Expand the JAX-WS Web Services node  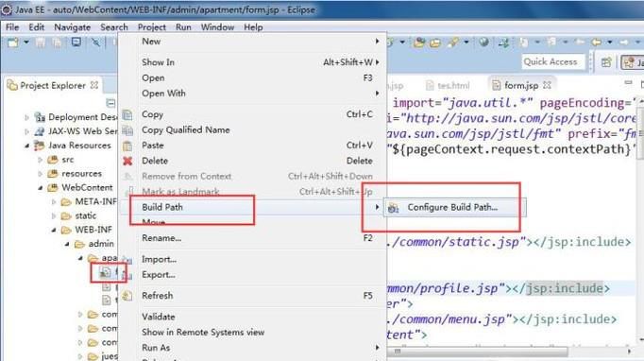[x=27, y=131]
